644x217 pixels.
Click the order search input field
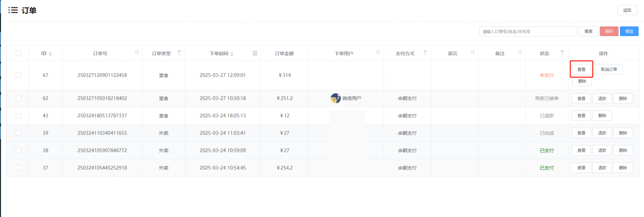pos(527,31)
